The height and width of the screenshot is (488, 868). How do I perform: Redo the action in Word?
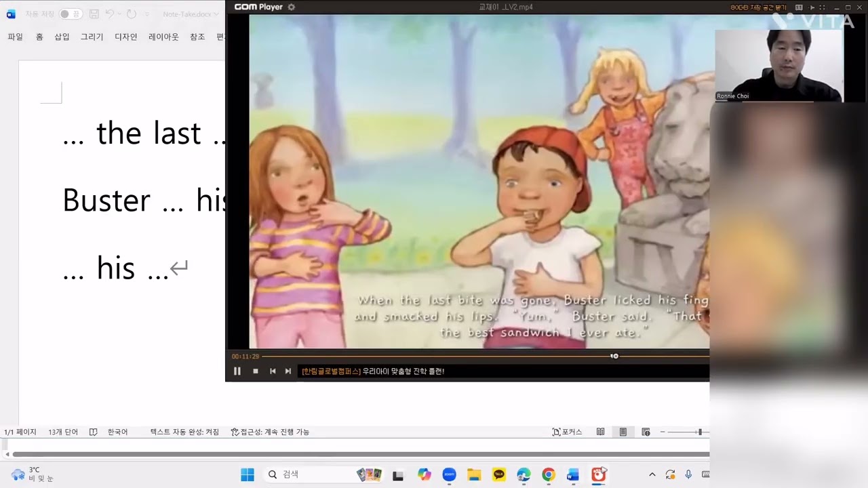[x=131, y=14]
